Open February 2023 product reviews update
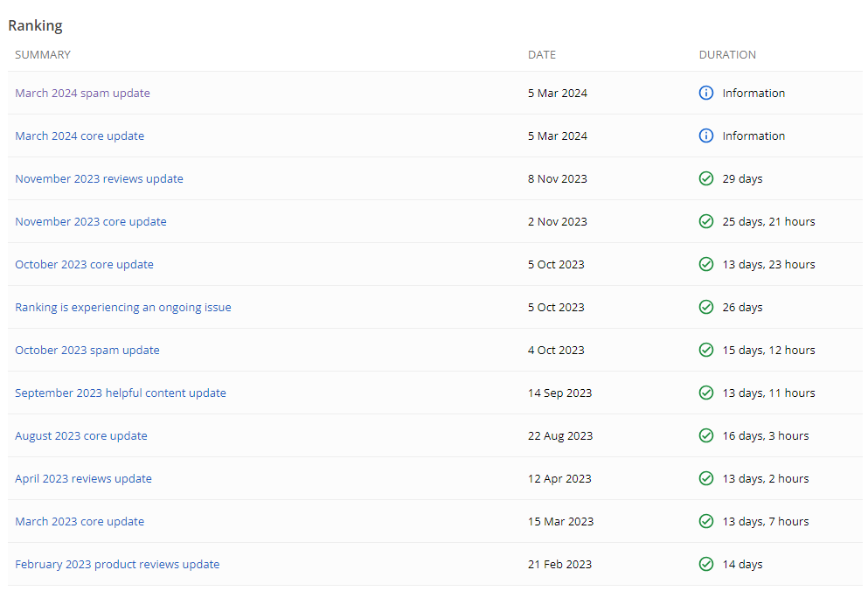The height and width of the screenshot is (591, 868). 117,564
